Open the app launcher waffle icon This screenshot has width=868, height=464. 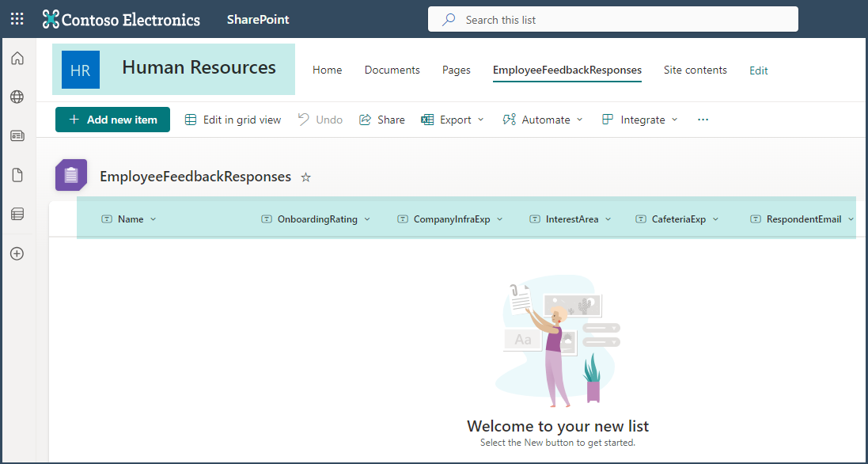pos(17,19)
